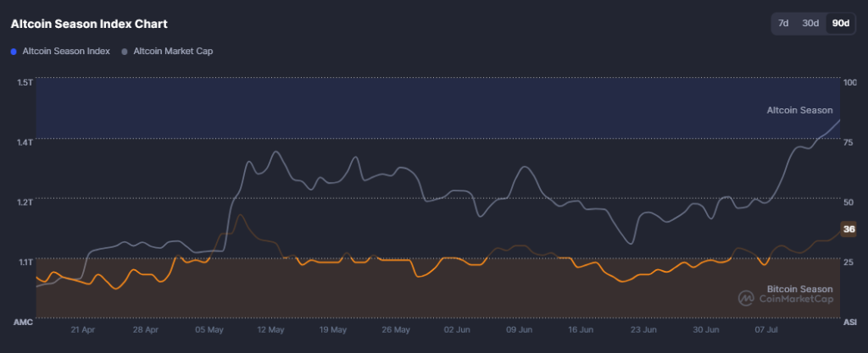Screen dimensions: 868x353
Task: Click the 12 May date label
Action: pos(271,330)
